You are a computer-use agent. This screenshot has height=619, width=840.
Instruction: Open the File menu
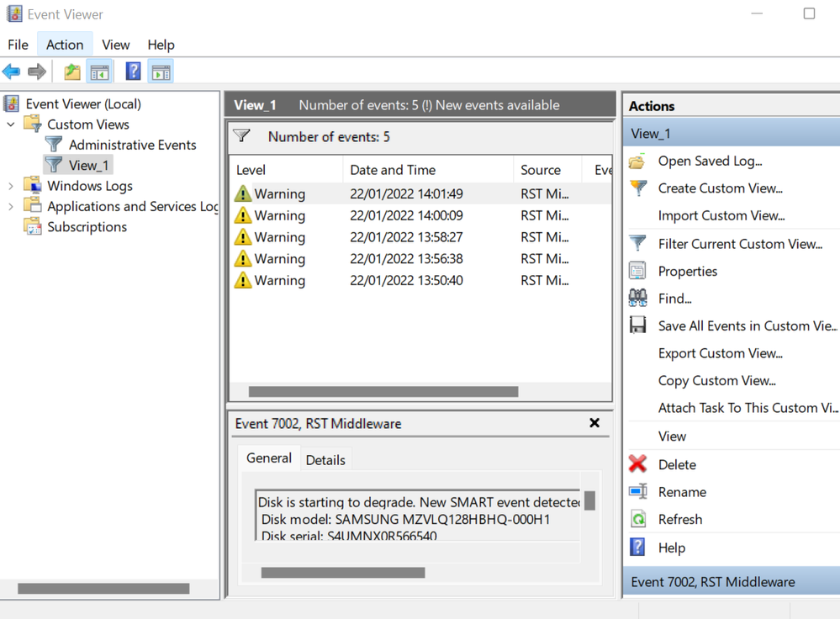pyautogui.click(x=18, y=45)
